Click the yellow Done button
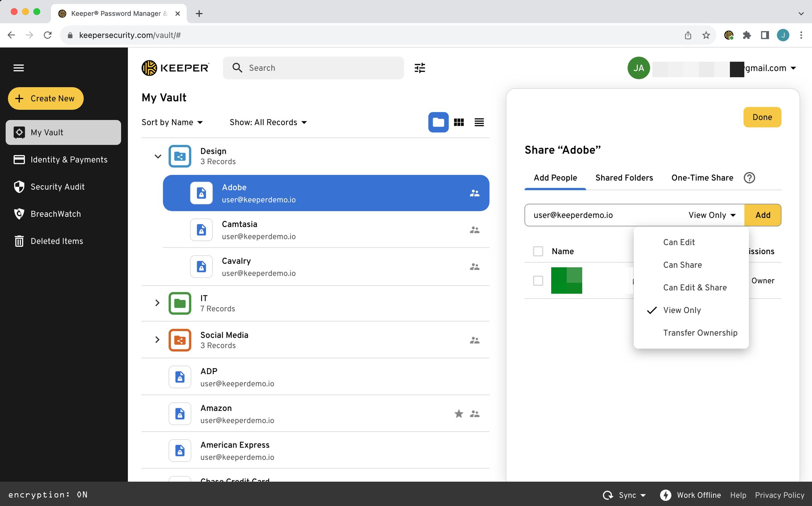The image size is (812, 506). (762, 117)
